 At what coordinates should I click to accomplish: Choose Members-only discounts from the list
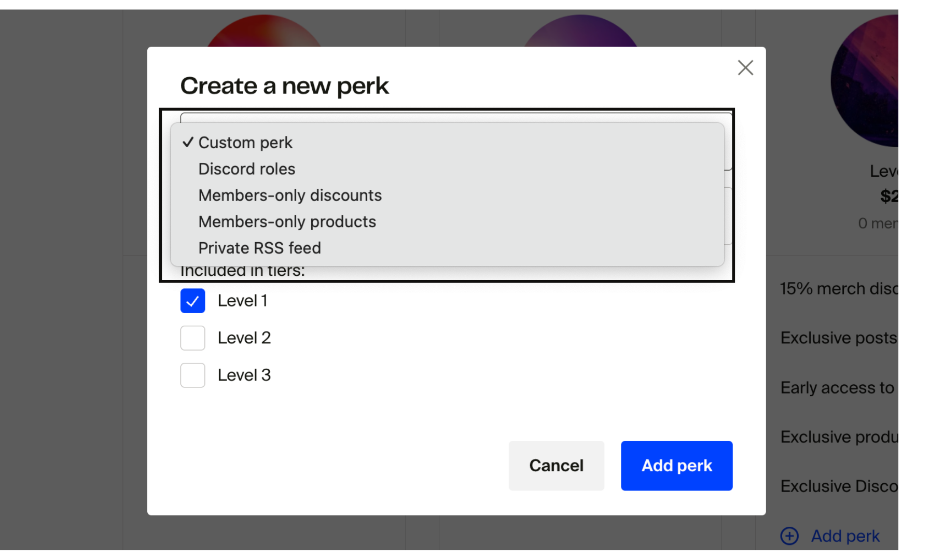point(289,195)
